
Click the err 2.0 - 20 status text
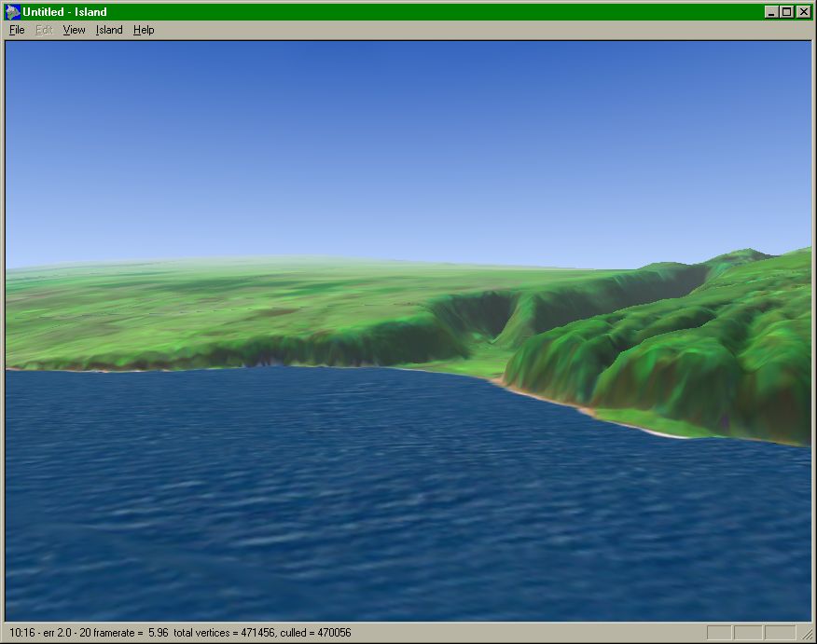[x=67, y=633]
